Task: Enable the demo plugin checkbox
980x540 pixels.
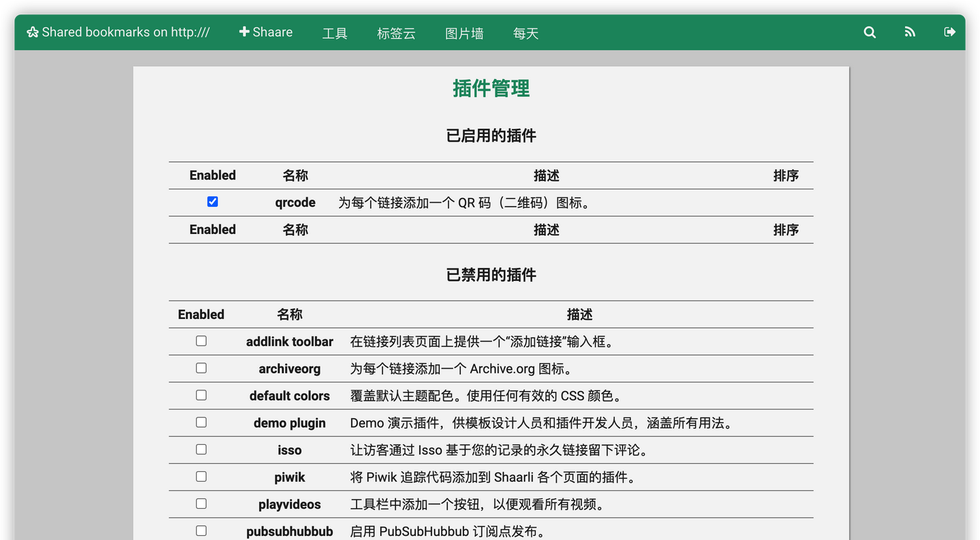Action: [x=201, y=422]
